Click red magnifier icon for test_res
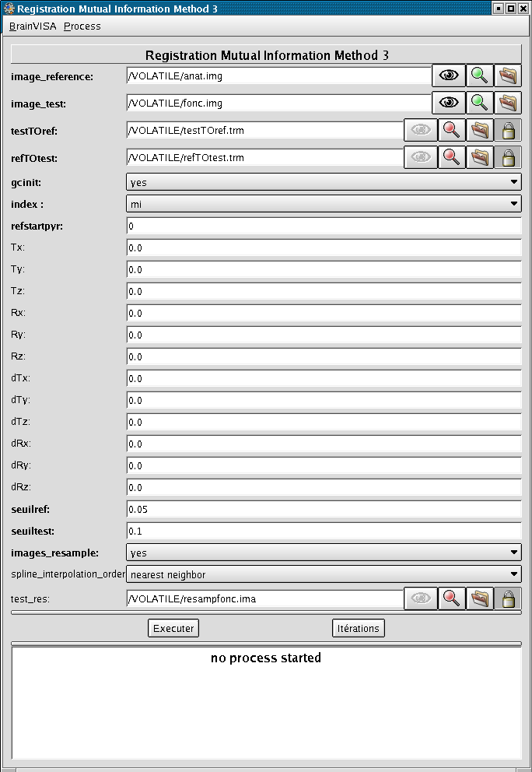This screenshot has width=532, height=772. [x=450, y=598]
